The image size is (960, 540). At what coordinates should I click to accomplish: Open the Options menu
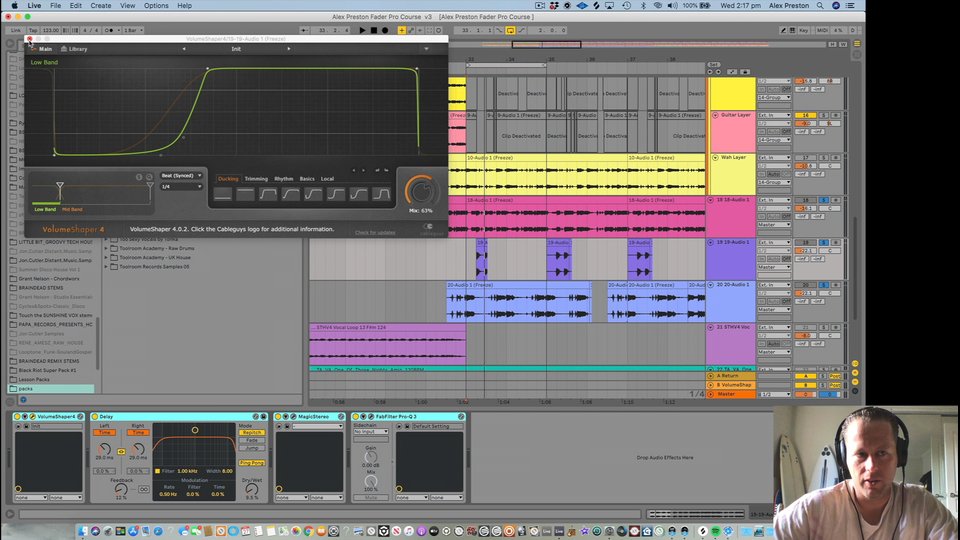coord(156,6)
